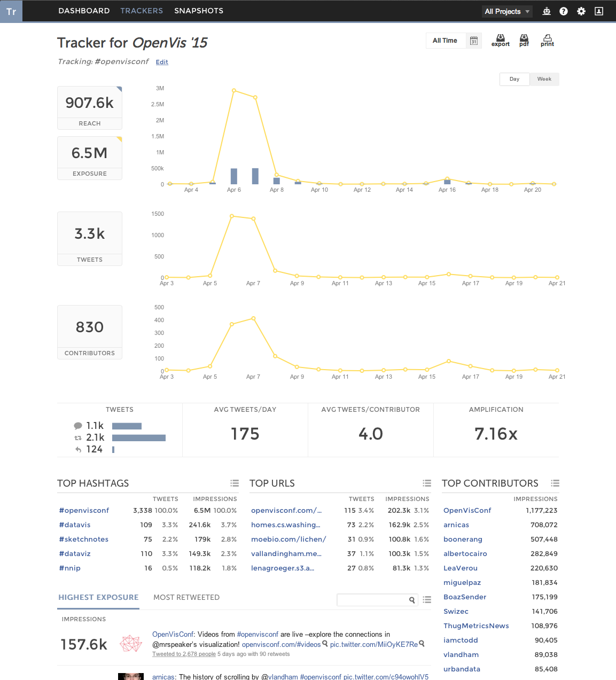The image size is (616, 680).
Task: Toggle the Reach metric card
Action: coord(90,108)
